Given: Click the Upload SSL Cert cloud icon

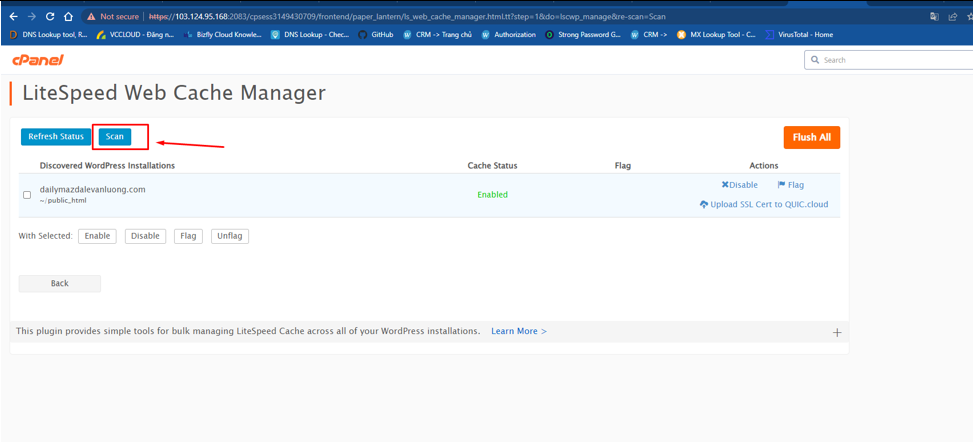Looking at the screenshot, I should 704,204.
